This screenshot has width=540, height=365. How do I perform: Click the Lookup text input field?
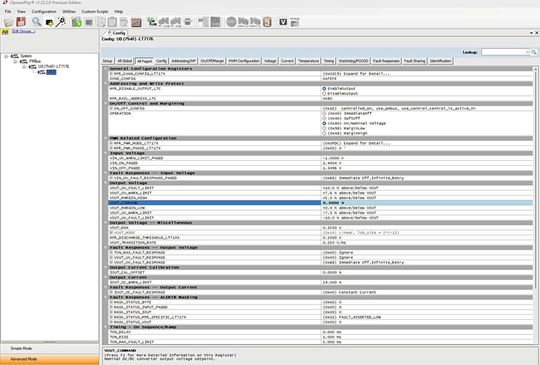[x=503, y=52]
